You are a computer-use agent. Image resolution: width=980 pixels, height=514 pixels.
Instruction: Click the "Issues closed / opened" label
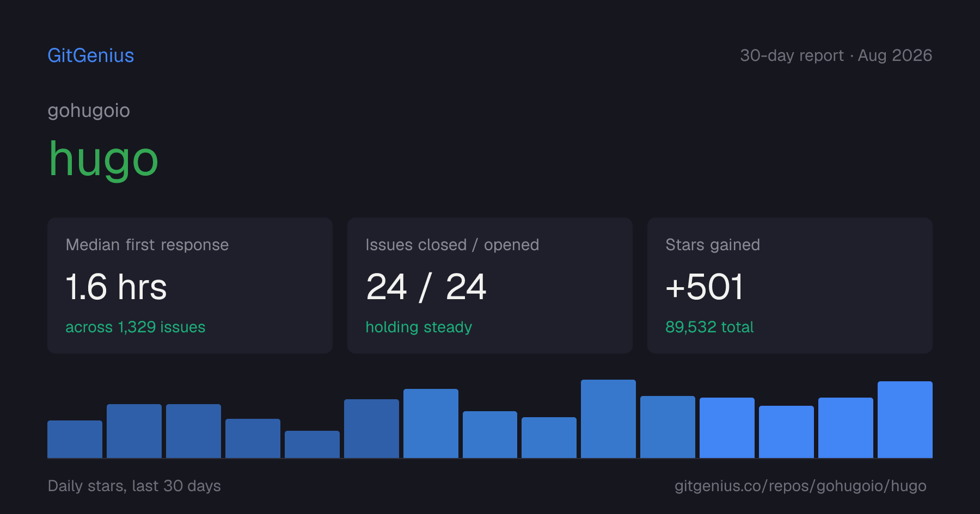point(452,245)
